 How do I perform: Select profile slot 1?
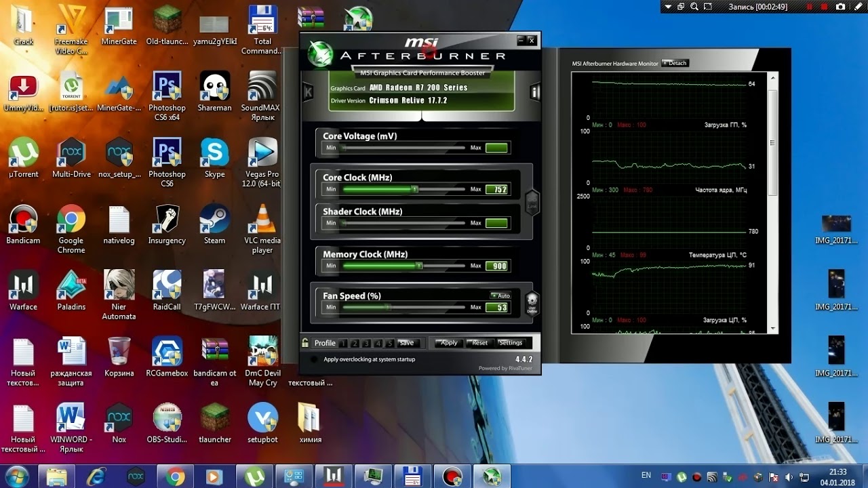tap(343, 343)
